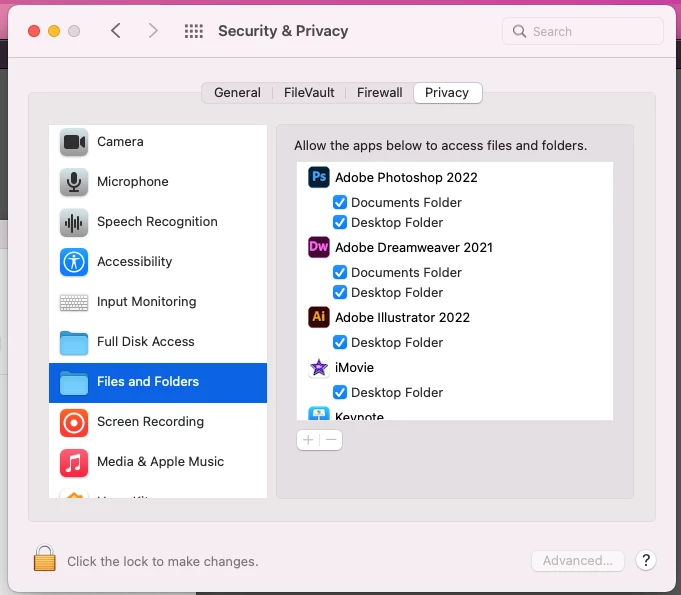Click the Microphone icon in the sidebar
The width and height of the screenshot is (681, 595).
[x=74, y=182]
